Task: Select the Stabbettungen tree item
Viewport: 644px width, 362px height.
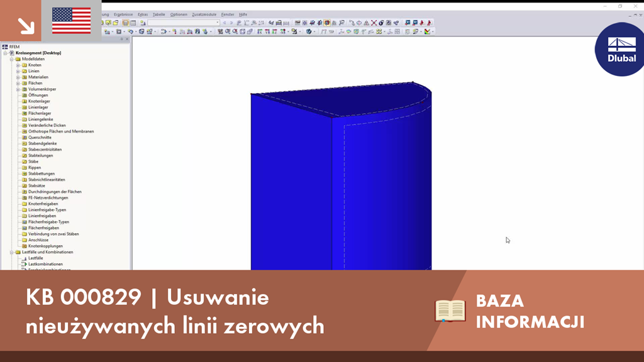Action: pos(41,173)
